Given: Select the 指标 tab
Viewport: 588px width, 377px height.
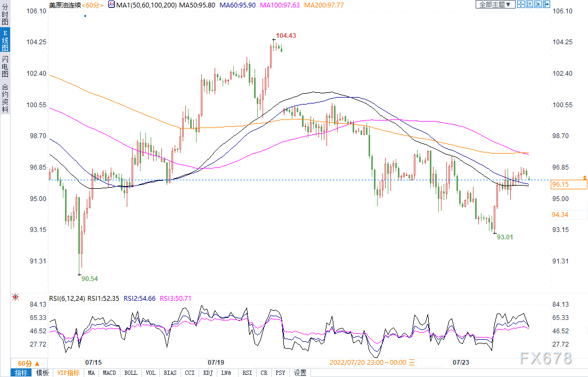Looking at the screenshot, I should coord(21,373).
